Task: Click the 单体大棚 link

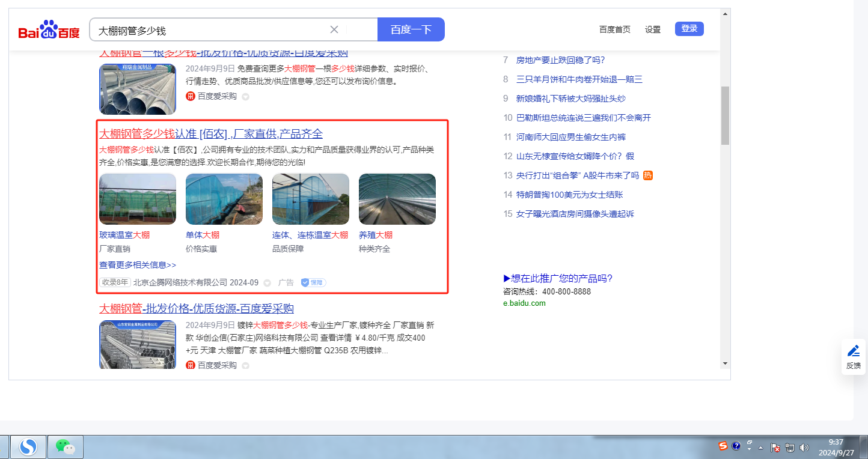Action: [x=203, y=235]
